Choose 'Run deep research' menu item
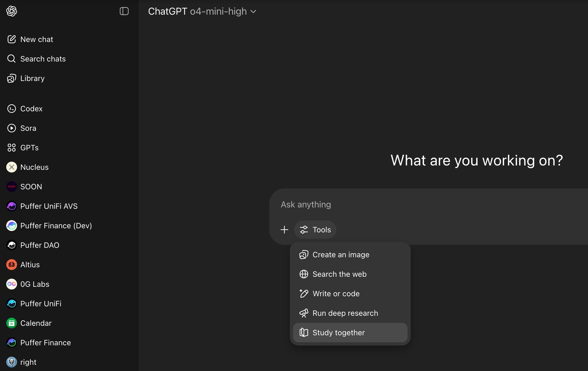This screenshot has width=588, height=371. (x=350, y=313)
